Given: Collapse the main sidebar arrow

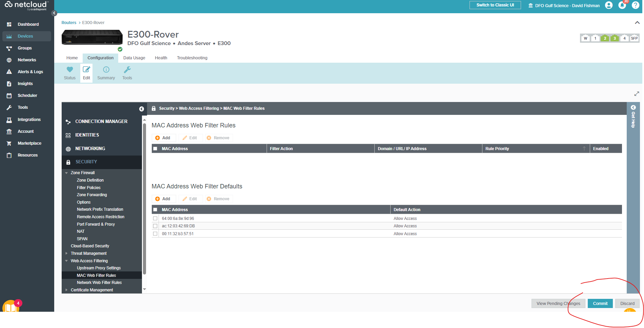Looking at the screenshot, I should [x=54, y=13].
